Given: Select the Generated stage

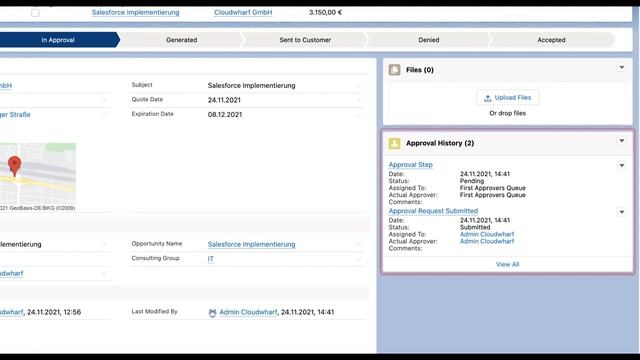Looking at the screenshot, I should coord(182,40).
